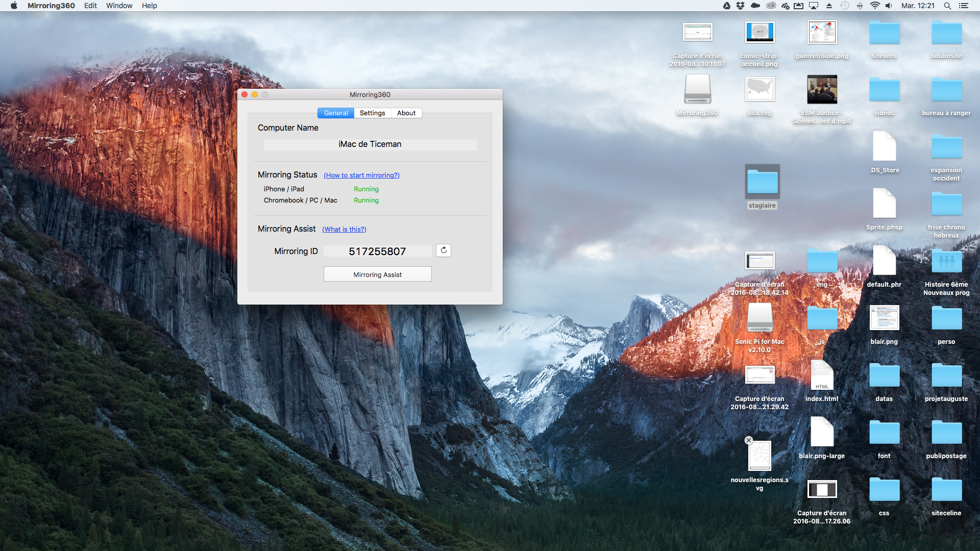Select the blair.png-large file
The width and height of the screenshot is (980, 551).
click(x=822, y=433)
